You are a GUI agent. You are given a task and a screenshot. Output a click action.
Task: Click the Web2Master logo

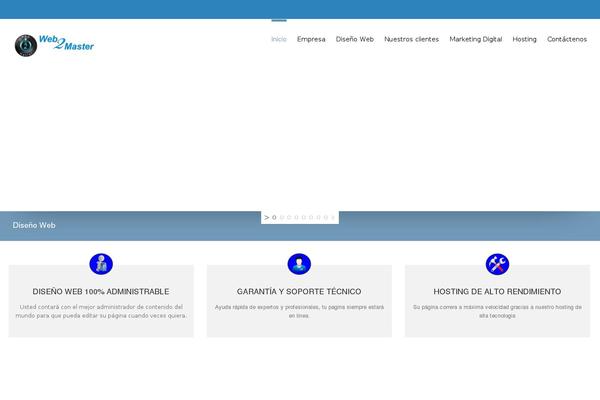click(x=54, y=45)
